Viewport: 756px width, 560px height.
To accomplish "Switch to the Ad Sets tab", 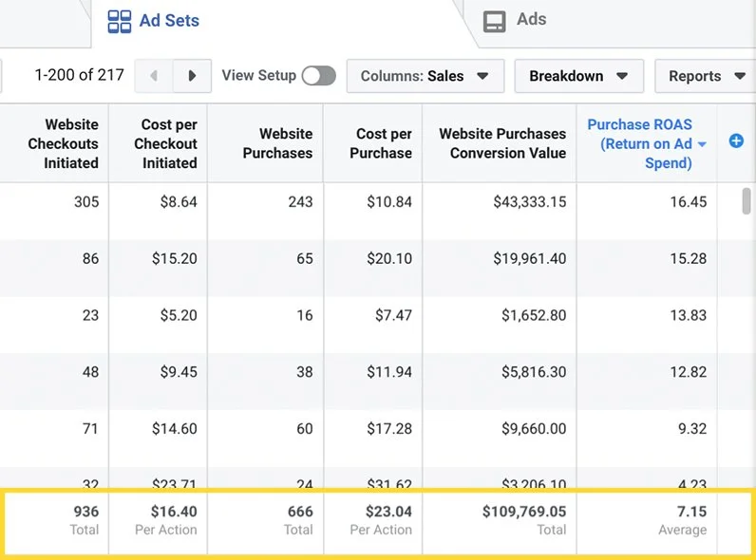I will [x=169, y=21].
